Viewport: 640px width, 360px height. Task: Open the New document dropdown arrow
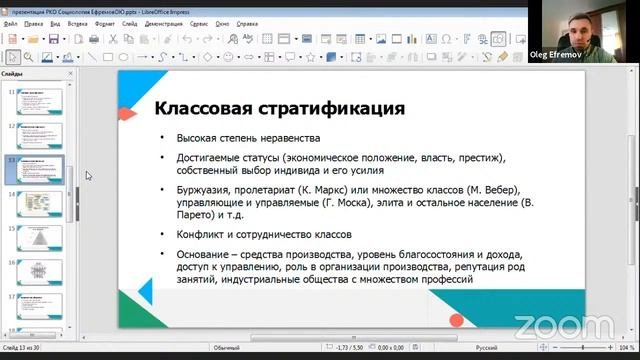click(x=23, y=39)
